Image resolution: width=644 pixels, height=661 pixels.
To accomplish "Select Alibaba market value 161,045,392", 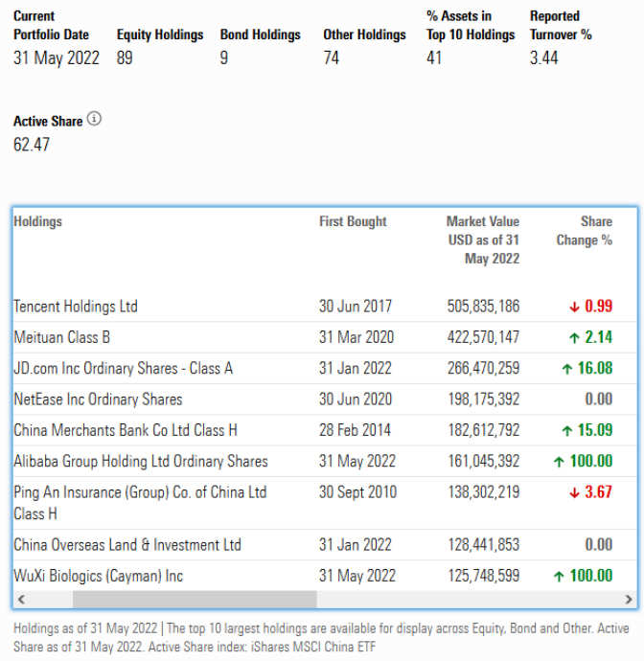I will pos(484,461).
